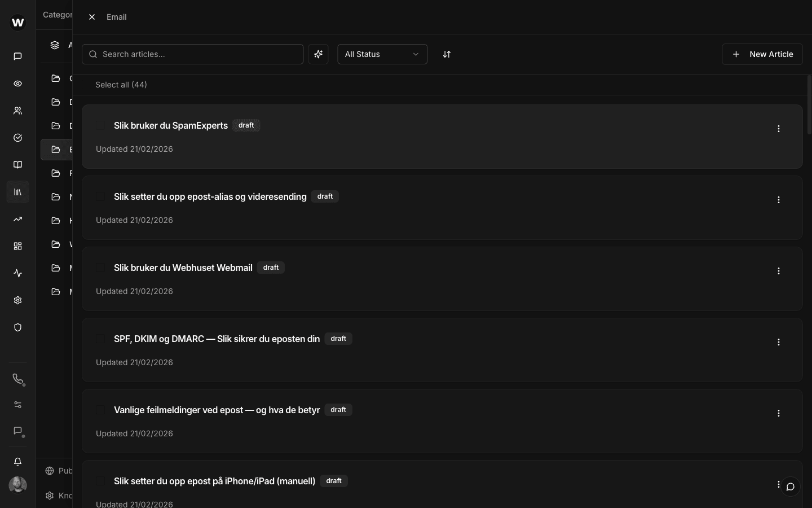Open options menu for Vanlige feilmeldinger article
812x508 pixels.
tap(778, 413)
